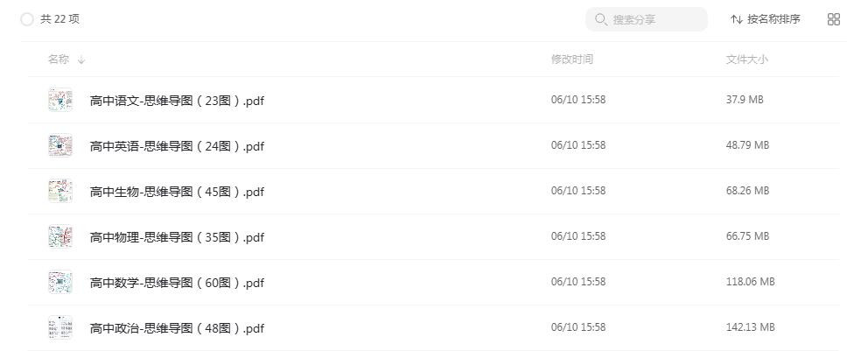Toggle the select-all circle beside 共 22 项
The width and height of the screenshot is (868, 351).
coord(26,19)
